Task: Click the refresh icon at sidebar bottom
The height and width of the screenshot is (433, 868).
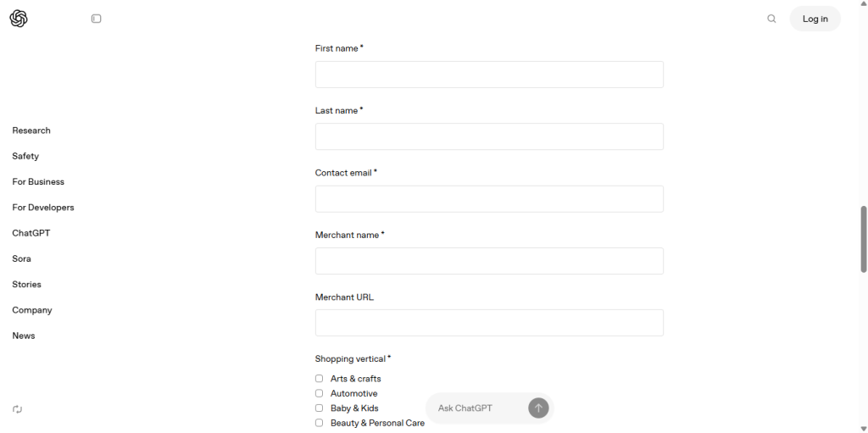Action: [18, 409]
